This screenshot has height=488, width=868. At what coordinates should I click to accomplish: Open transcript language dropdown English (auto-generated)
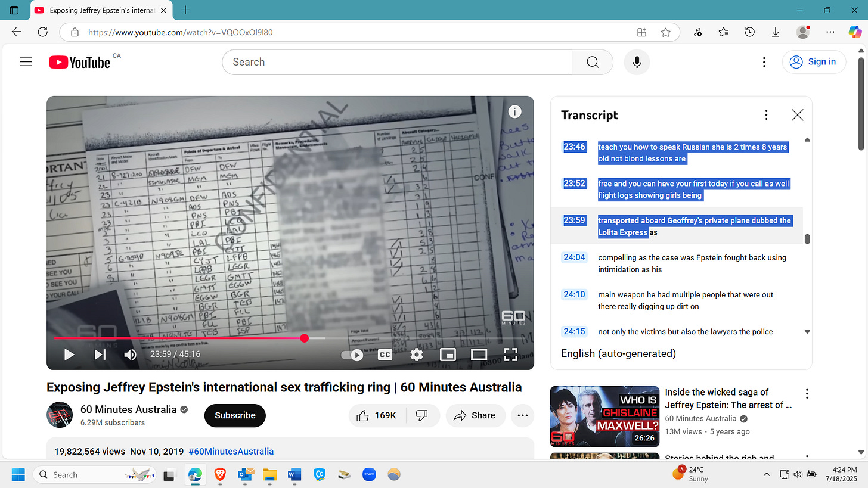[618, 353]
